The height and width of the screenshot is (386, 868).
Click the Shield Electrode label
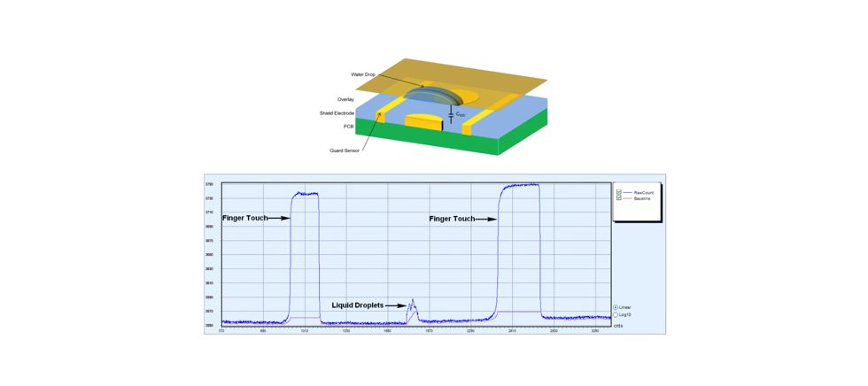click(337, 113)
